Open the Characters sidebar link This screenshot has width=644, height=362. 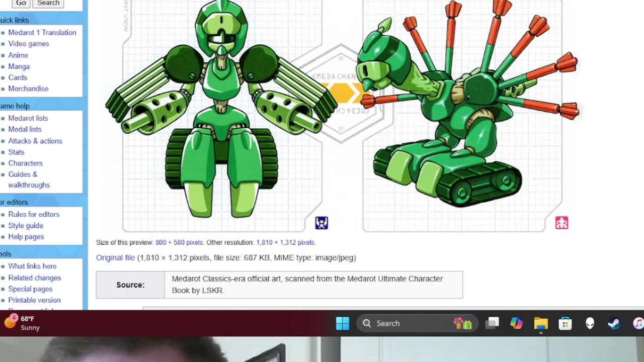click(x=25, y=163)
